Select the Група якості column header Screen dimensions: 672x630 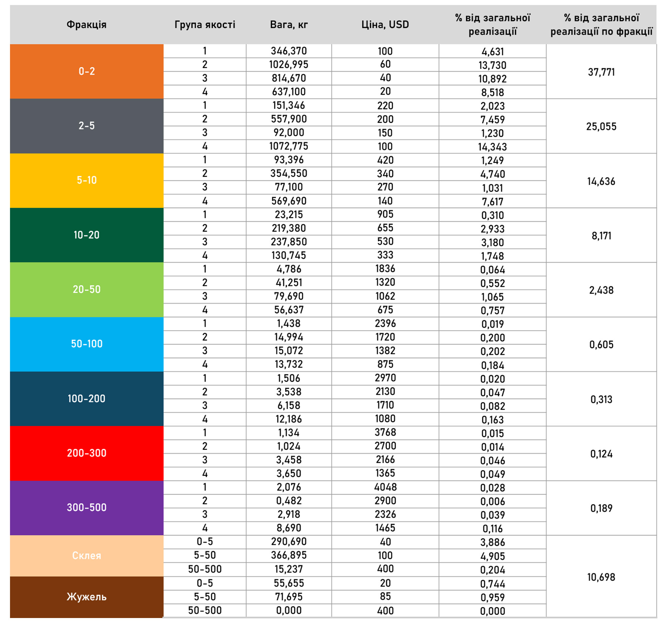pyautogui.click(x=204, y=24)
